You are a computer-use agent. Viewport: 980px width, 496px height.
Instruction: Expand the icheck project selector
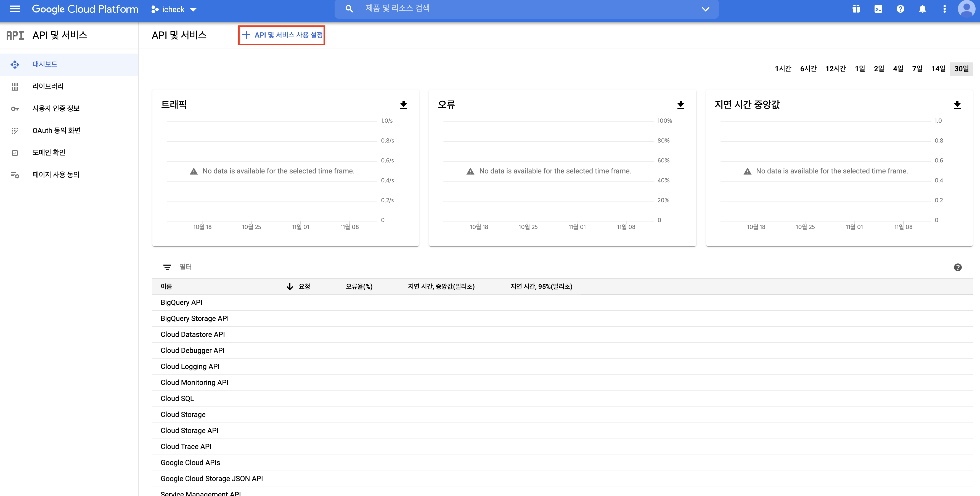pos(174,9)
